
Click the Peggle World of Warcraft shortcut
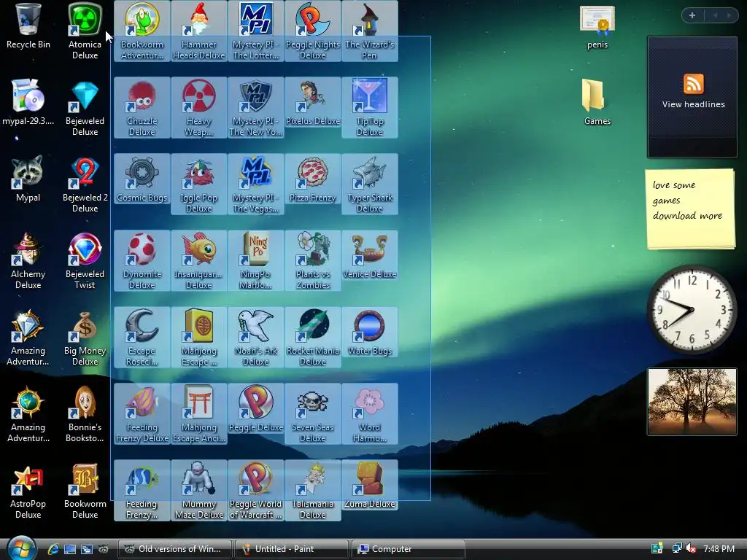pyautogui.click(x=256, y=491)
